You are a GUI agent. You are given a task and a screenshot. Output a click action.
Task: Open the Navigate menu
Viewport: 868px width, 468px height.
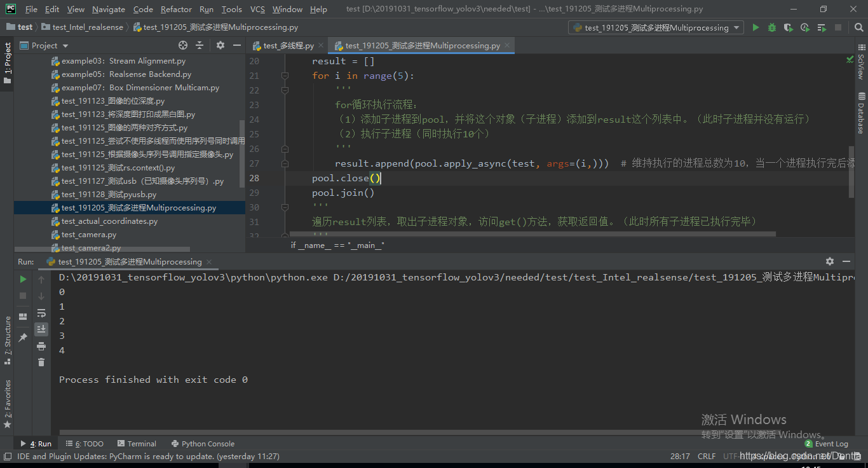(109, 9)
